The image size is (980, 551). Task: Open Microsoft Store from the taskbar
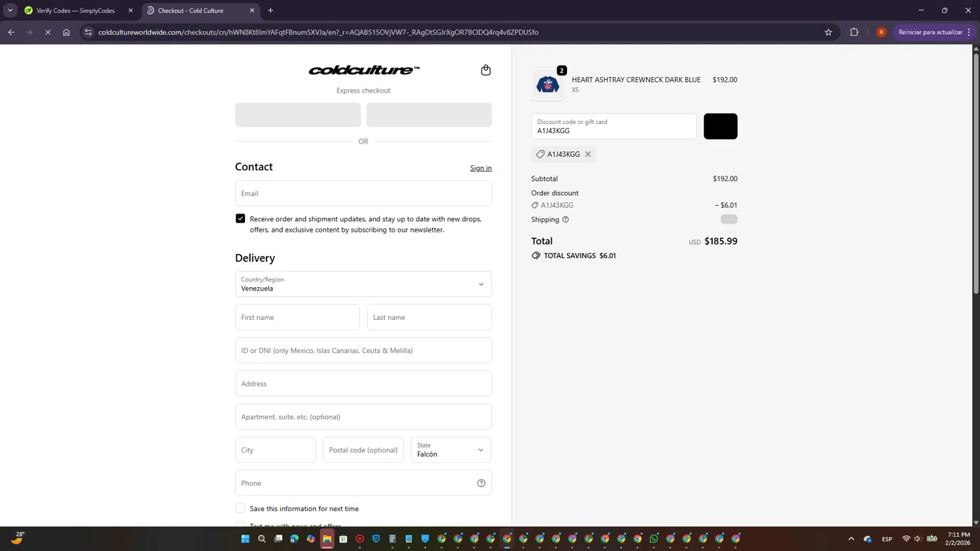pos(343,539)
